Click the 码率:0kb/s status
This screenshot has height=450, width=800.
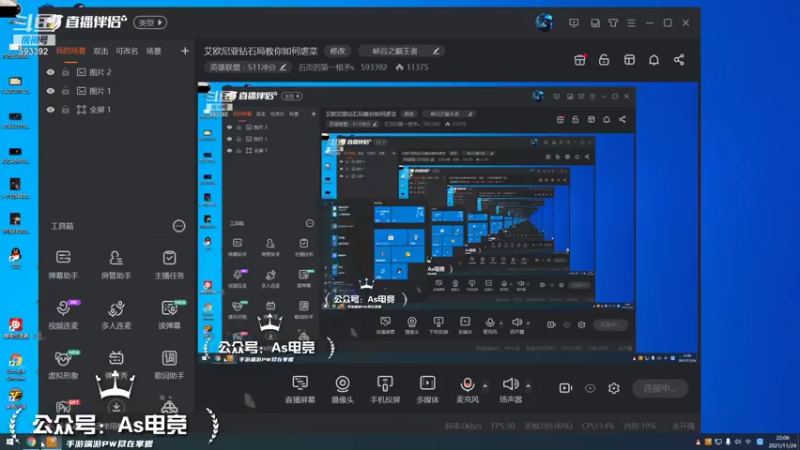(x=463, y=426)
